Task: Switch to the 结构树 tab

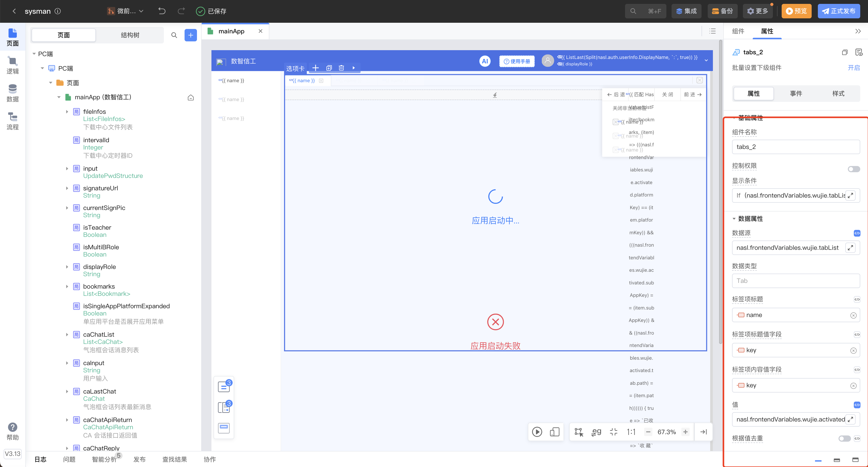Action: pos(130,35)
